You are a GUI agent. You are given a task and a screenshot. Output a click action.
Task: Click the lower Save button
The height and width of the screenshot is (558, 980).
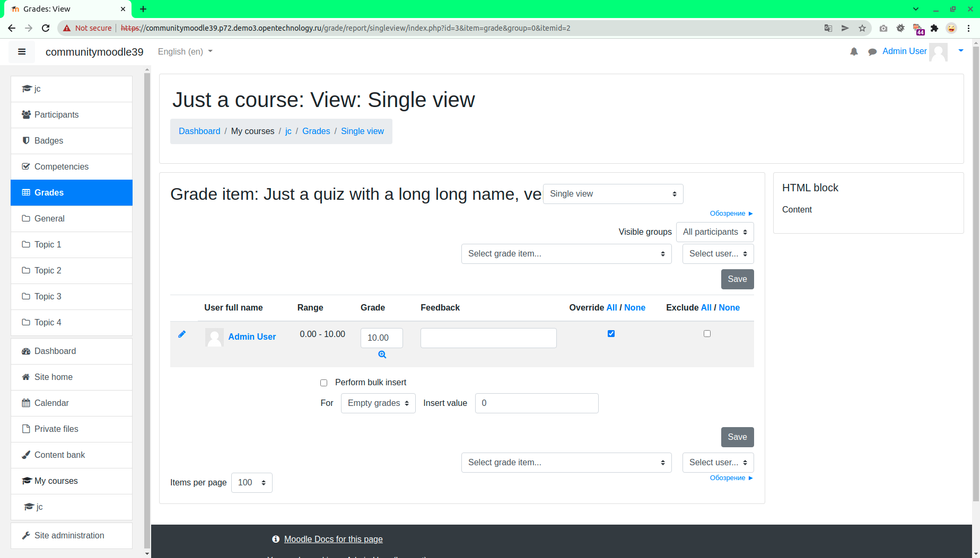point(737,437)
